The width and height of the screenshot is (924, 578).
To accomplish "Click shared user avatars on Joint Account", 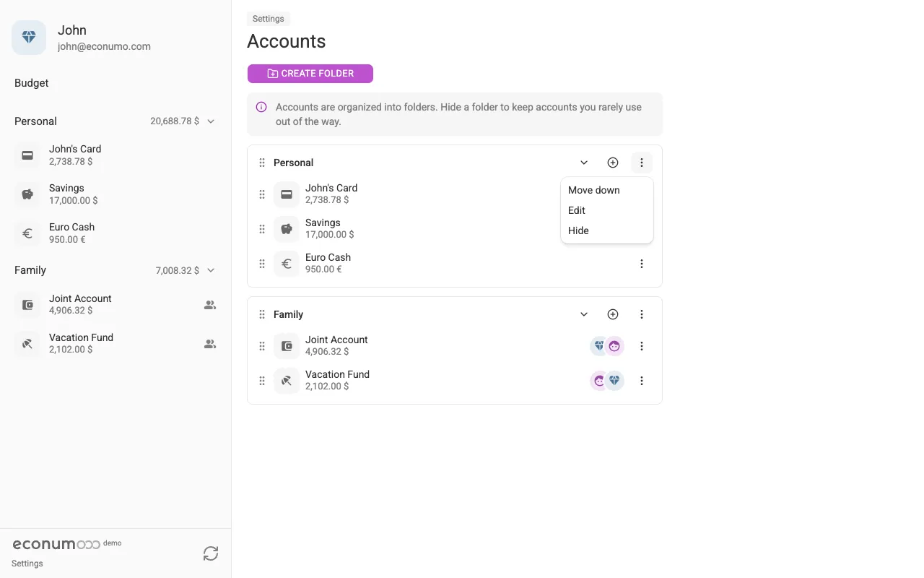I will pos(607,346).
